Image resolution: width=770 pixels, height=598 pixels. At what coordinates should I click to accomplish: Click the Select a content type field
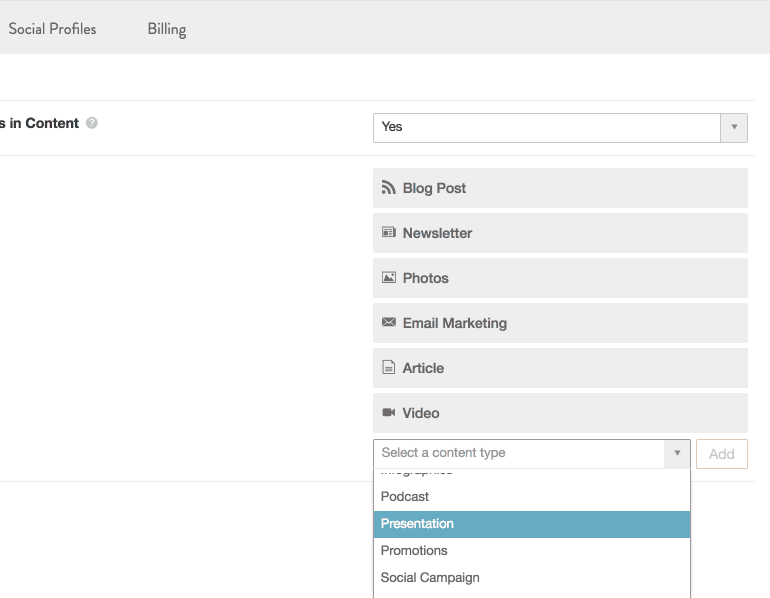(x=518, y=453)
